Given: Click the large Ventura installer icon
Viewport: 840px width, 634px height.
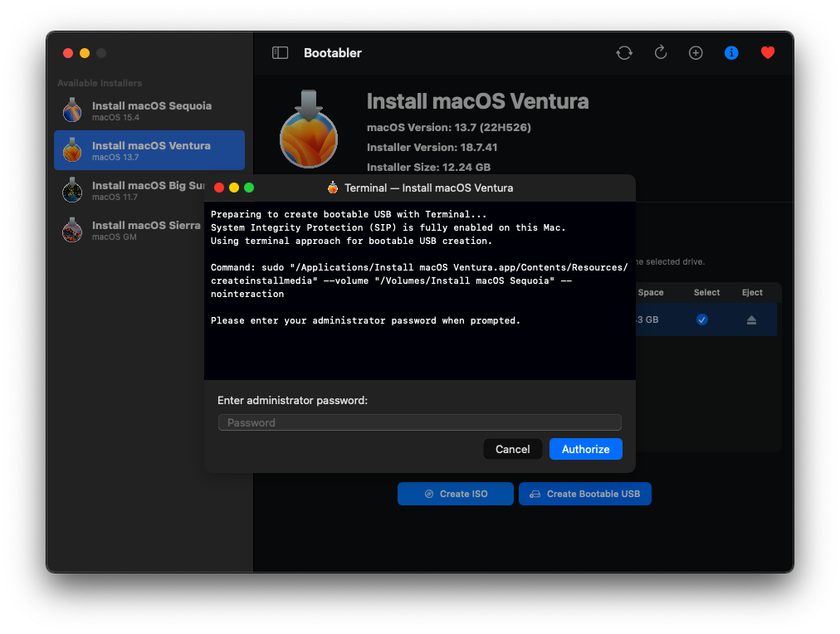Looking at the screenshot, I should [309, 129].
